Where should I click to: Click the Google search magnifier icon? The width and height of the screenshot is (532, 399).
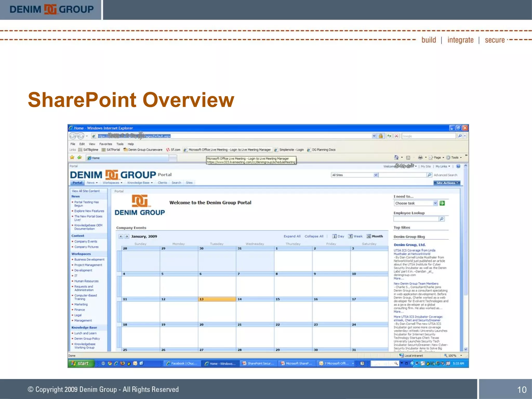pos(460,136)
